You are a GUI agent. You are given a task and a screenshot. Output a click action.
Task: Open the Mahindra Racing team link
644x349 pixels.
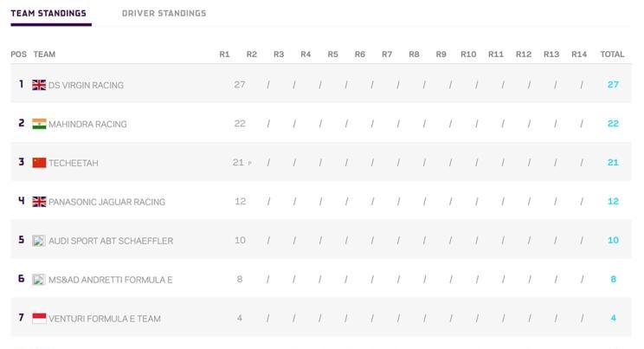87,124
